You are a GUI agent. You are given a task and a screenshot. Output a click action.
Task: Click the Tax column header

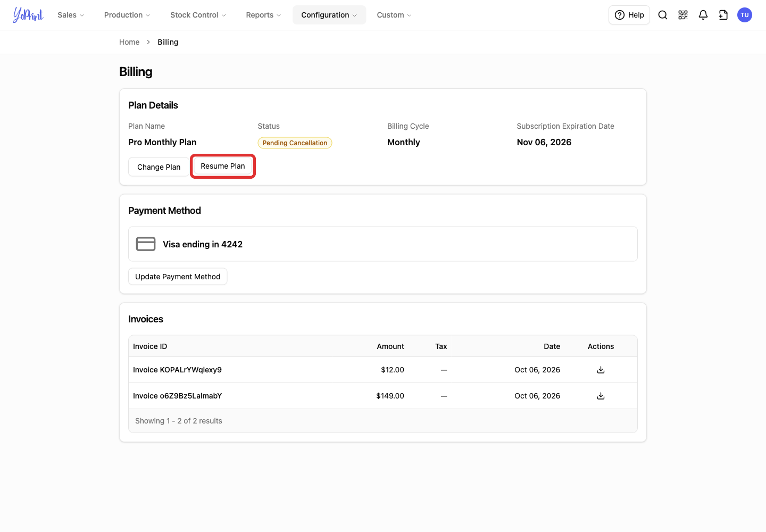[x=441, y=346]
